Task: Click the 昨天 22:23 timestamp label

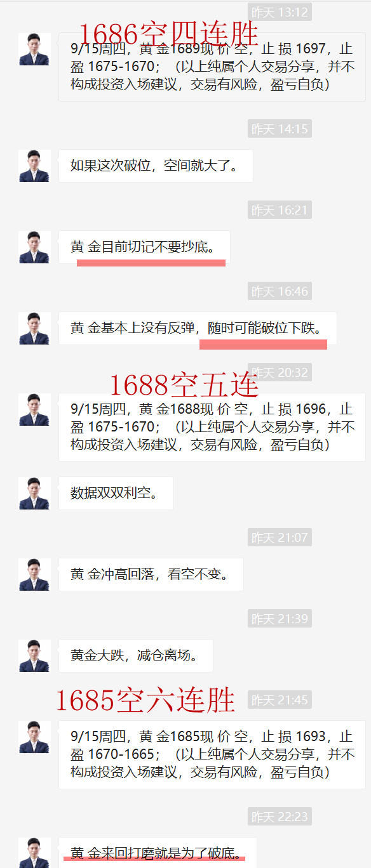Action: click(x=280, y=817)
